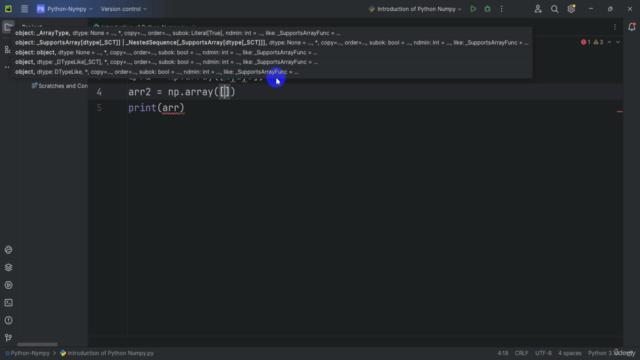Click the project panel horizontal scrollbar
Image resolution: width=640 pixels, height=360 pixels.
[x=37, y=344]
